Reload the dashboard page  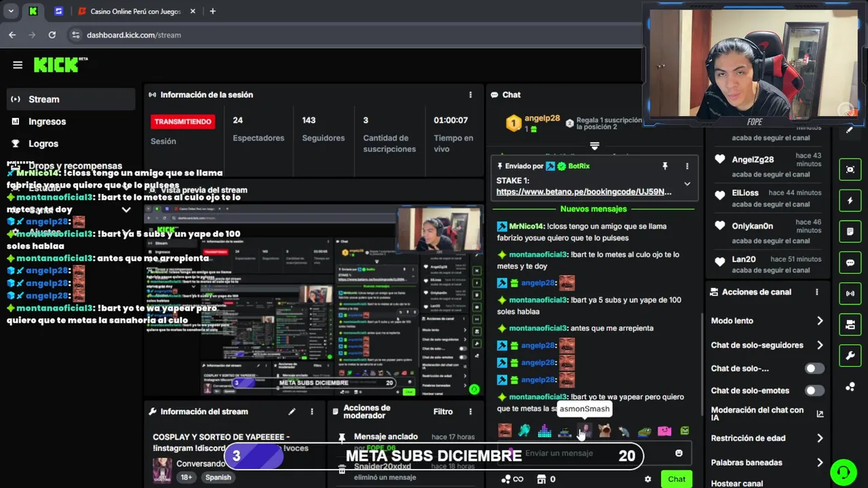coord(52,35)
